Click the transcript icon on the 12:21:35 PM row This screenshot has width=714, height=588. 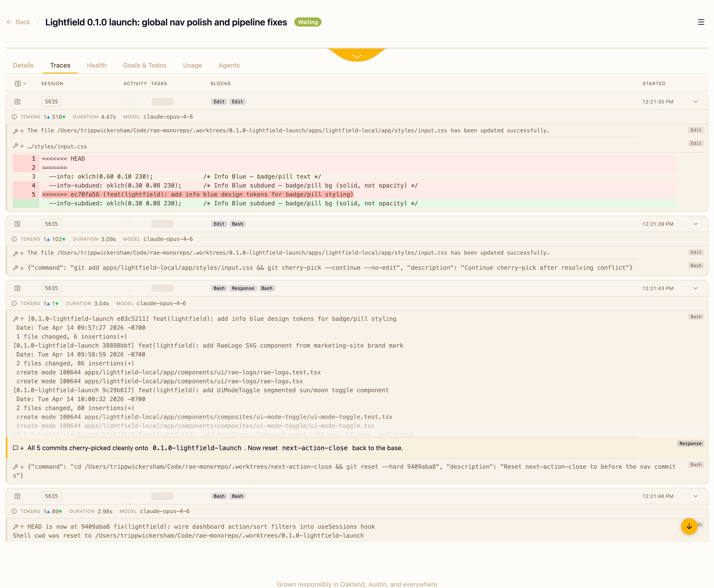tap(18, 102)
